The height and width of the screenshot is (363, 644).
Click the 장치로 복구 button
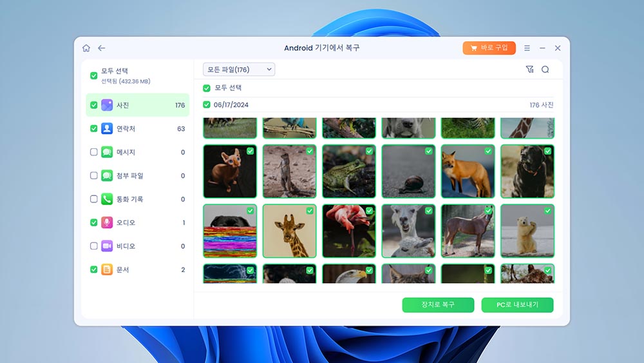(x=438, y=304)
